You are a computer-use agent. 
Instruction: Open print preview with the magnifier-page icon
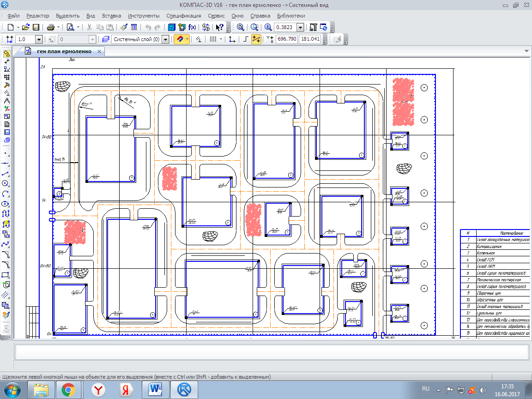(70, 27)
